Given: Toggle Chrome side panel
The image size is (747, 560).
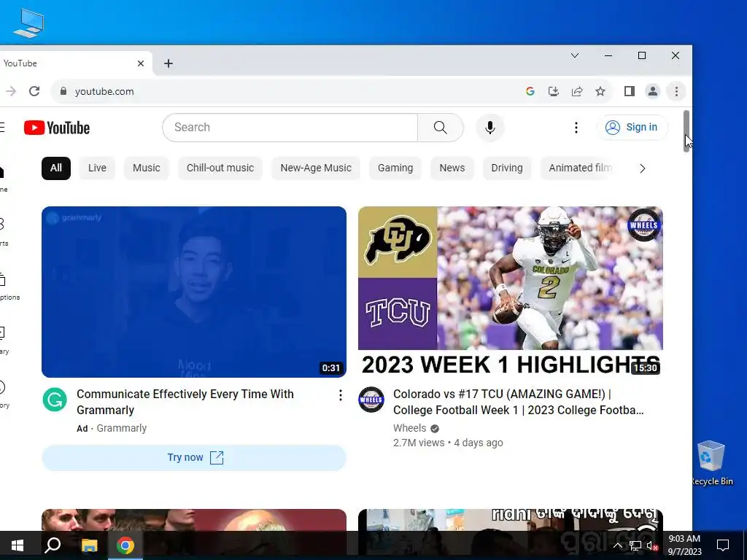Looking at the screenshot, I should 630,91.
